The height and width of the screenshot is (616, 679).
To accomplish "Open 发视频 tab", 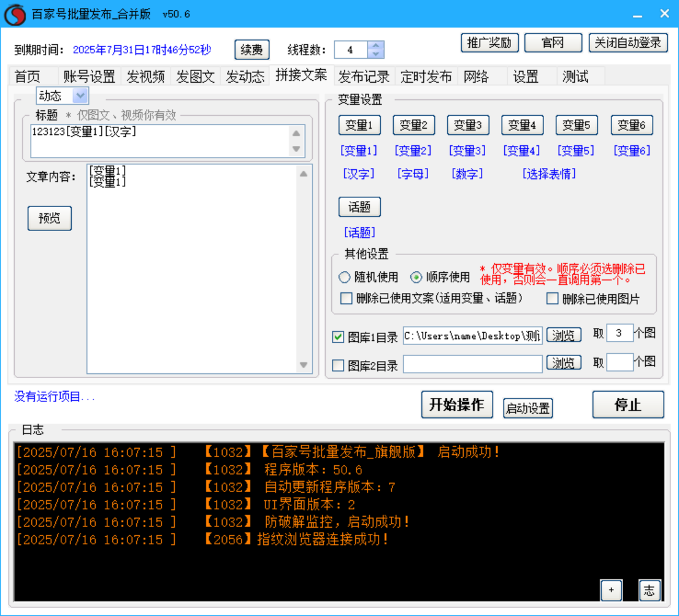I will click(x=145, y=77).
